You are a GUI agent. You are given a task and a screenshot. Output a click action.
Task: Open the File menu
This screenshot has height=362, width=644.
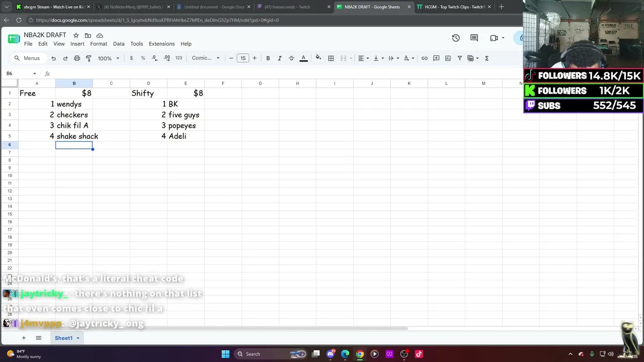point(28,44)
